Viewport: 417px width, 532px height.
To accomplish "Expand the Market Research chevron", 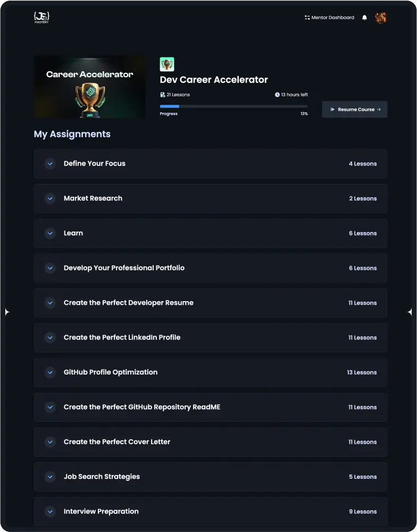I will (50, 198).
